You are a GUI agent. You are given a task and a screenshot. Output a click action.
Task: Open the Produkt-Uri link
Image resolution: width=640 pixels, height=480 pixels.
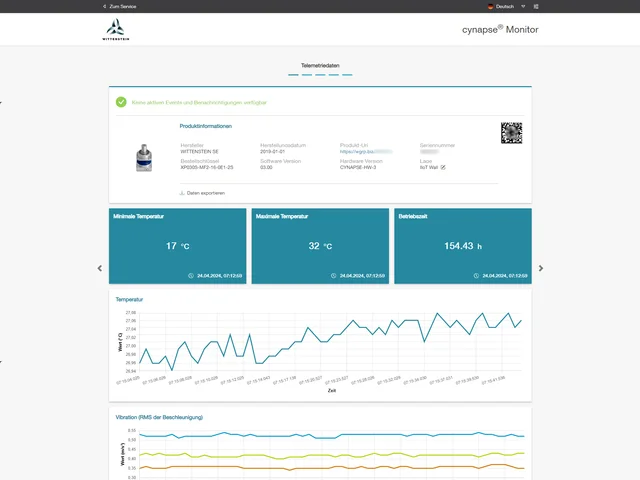[365, 153]
